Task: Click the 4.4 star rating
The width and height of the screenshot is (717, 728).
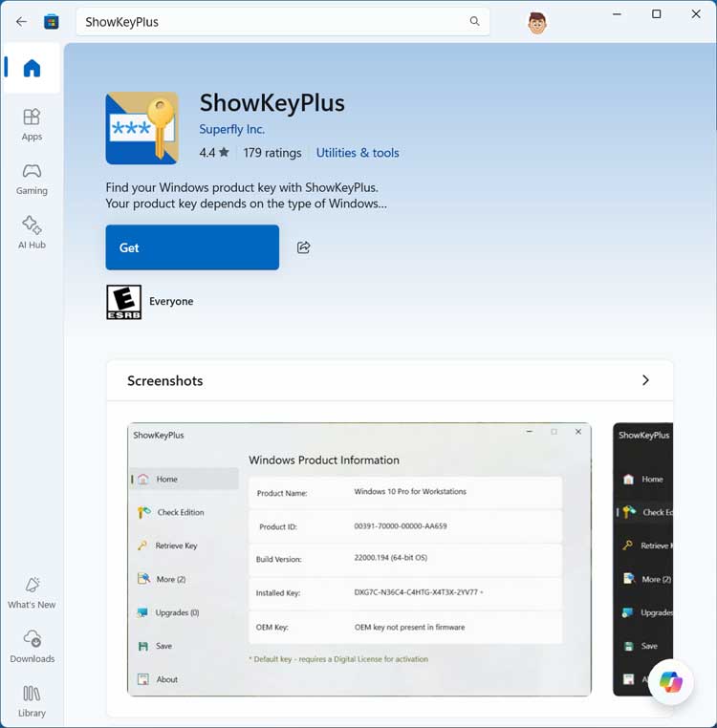Action: (214, 152)
